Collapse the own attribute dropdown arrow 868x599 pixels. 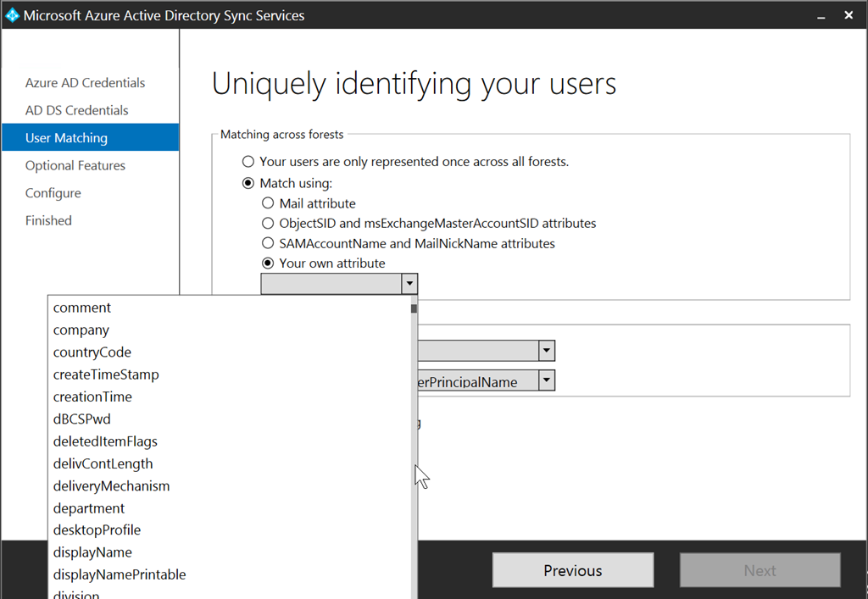409,284
